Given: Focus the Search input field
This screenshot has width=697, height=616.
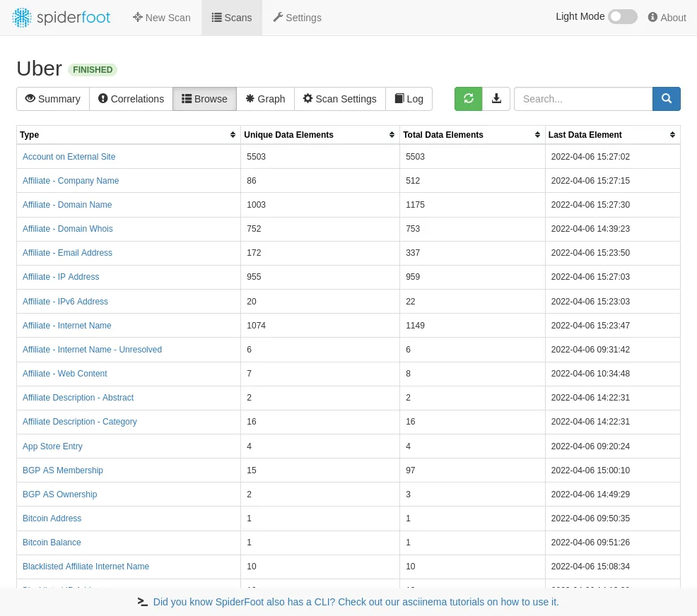Looking at the screenshot, I should (582, 99).
